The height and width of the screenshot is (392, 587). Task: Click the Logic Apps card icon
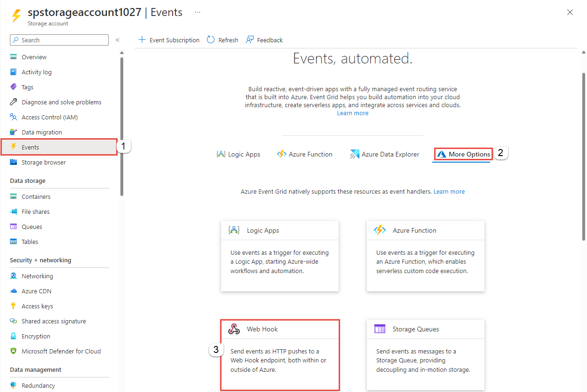click(234, 230)
